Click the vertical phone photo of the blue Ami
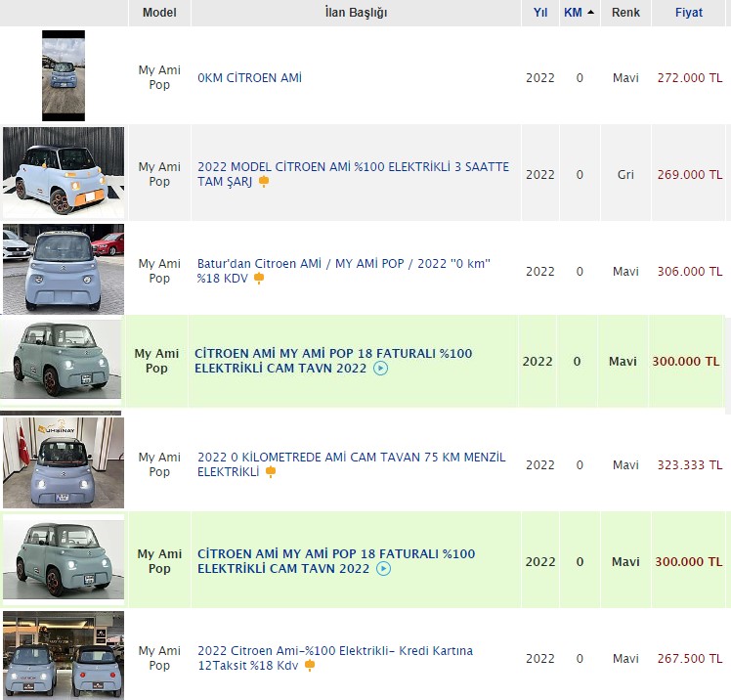Viewport: 731px width, 700px height. click(x=64, y=75)
